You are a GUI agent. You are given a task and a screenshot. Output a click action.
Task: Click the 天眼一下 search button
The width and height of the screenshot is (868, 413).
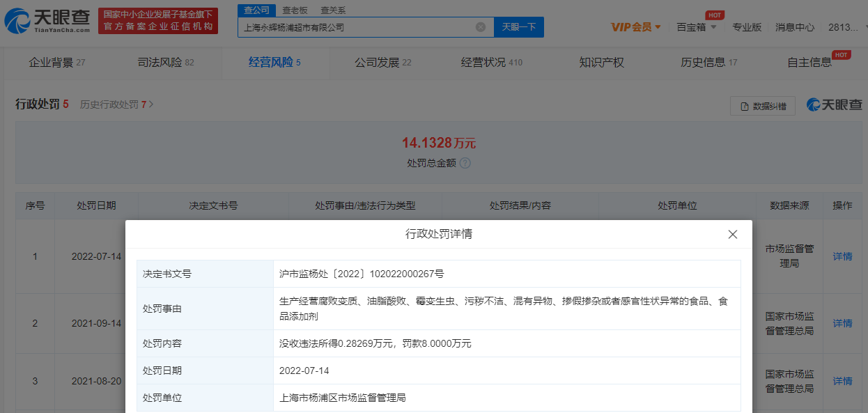click(x=519, y=27)
